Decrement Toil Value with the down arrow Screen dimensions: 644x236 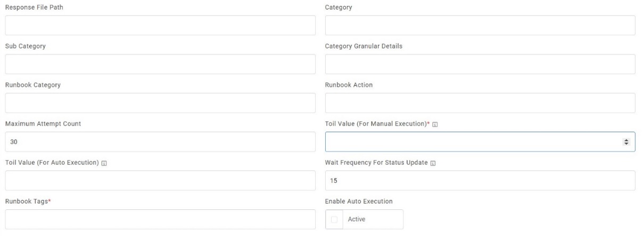626,144
